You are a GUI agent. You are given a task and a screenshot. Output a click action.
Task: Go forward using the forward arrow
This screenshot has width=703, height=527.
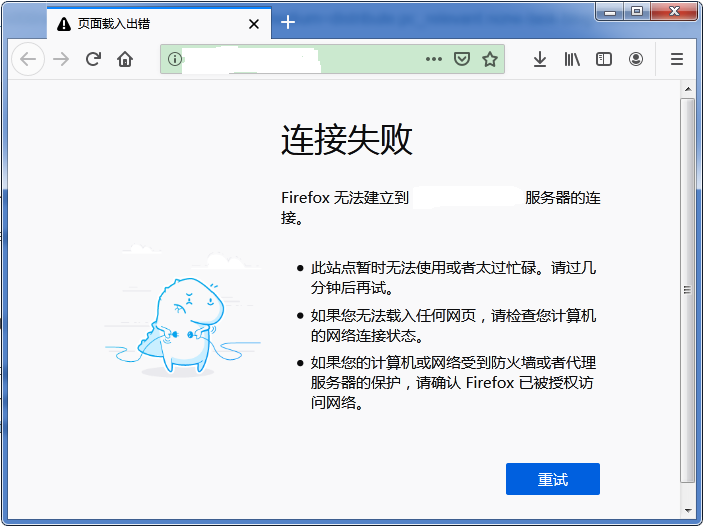click(x=61, y=59)
